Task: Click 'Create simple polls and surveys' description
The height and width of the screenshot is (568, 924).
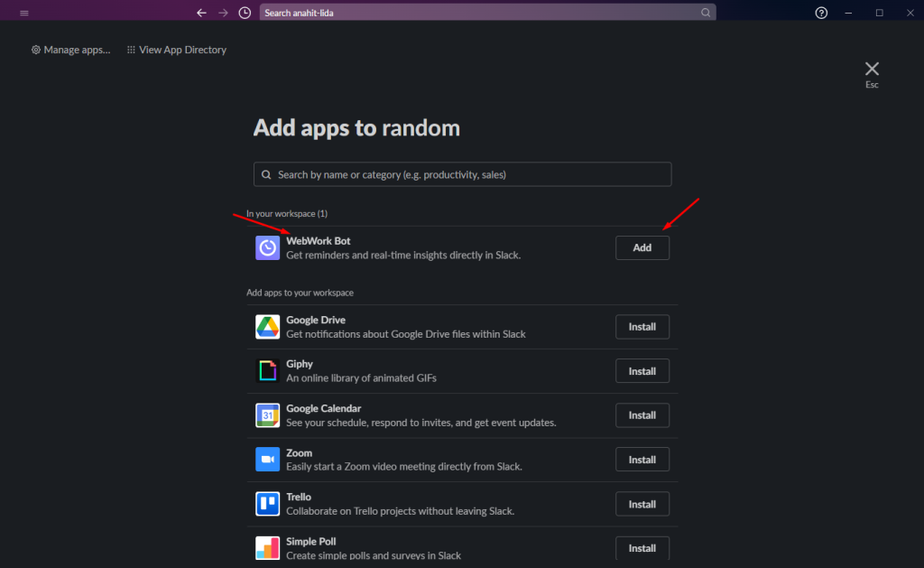Action: click(x=374, y=555)
